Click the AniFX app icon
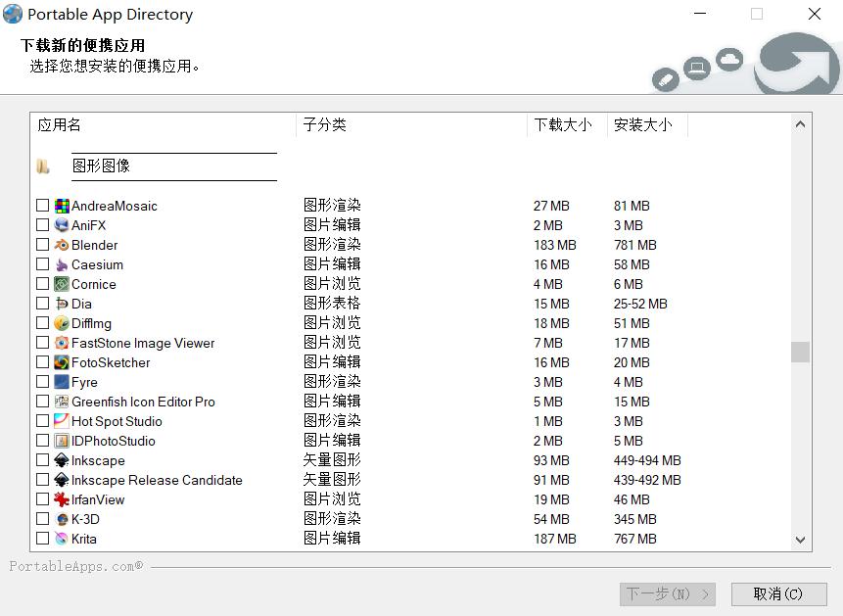This screenshot has height=616, width=843. click(62, 225)
